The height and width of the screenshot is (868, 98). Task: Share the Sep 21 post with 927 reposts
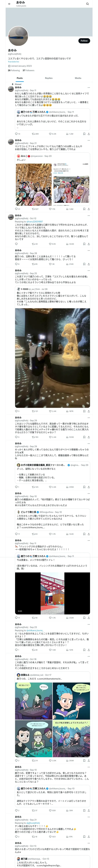click(89, 209)
